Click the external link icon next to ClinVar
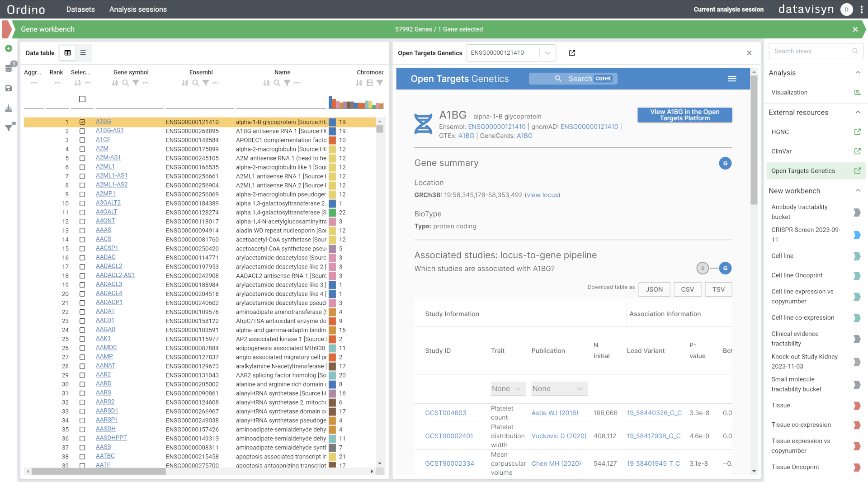868x482 pixels. (857, 151)
